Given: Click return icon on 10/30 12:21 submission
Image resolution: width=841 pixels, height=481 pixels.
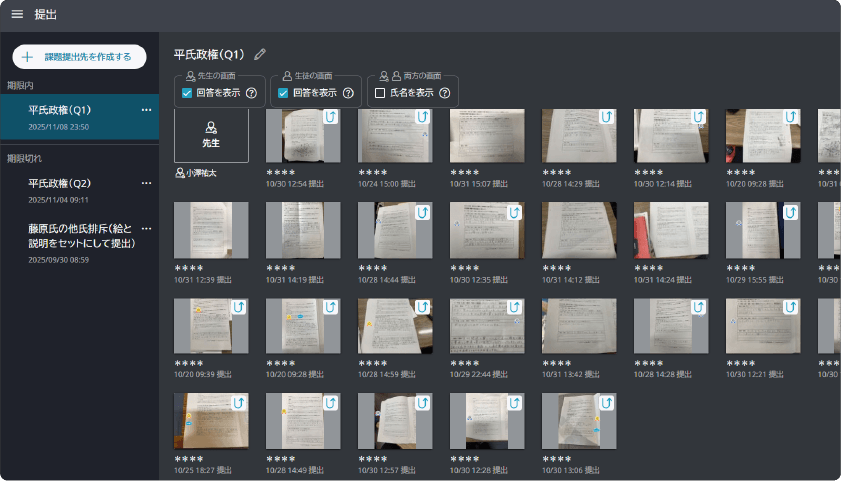Looking at the screenshot, I should (x=791, y=307).
